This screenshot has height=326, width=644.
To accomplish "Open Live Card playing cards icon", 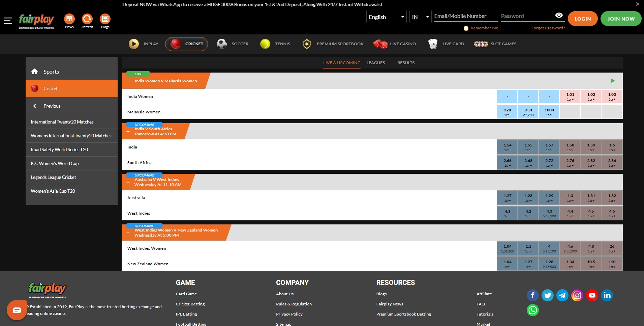I will coord(433,44).
